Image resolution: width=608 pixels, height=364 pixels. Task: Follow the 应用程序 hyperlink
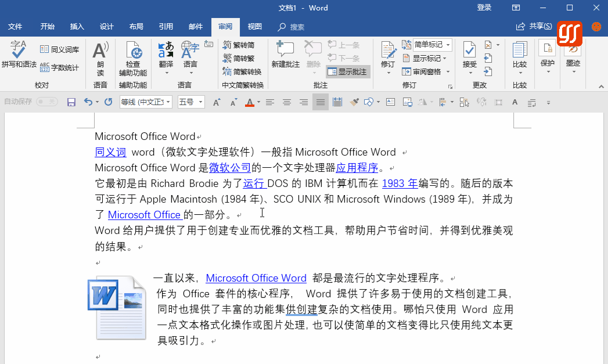click(357, 168)
